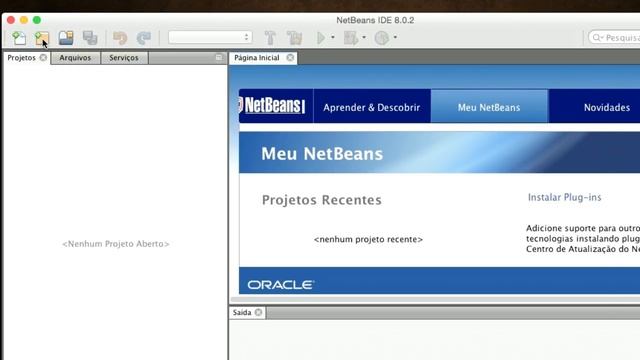Screen dimensions: 640x360
Task: Open the Aprender & Descobrir tab
Action: (371, 107)
